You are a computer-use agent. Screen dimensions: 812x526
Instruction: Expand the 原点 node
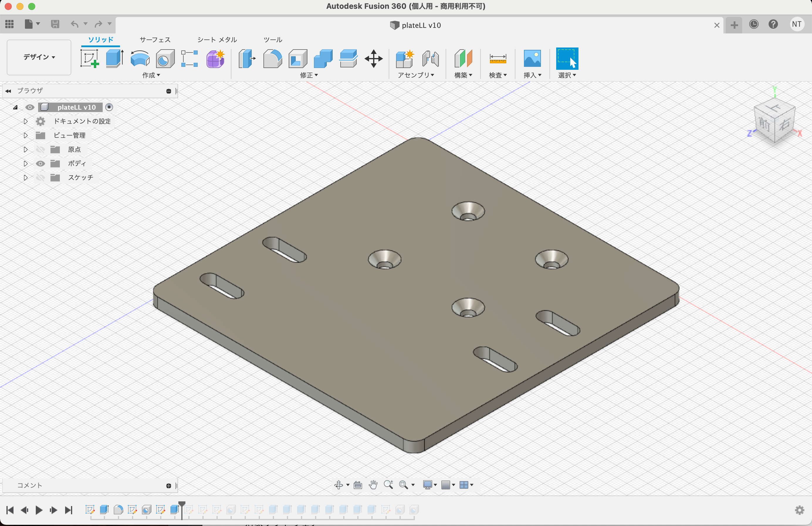(x=26, y=149)
